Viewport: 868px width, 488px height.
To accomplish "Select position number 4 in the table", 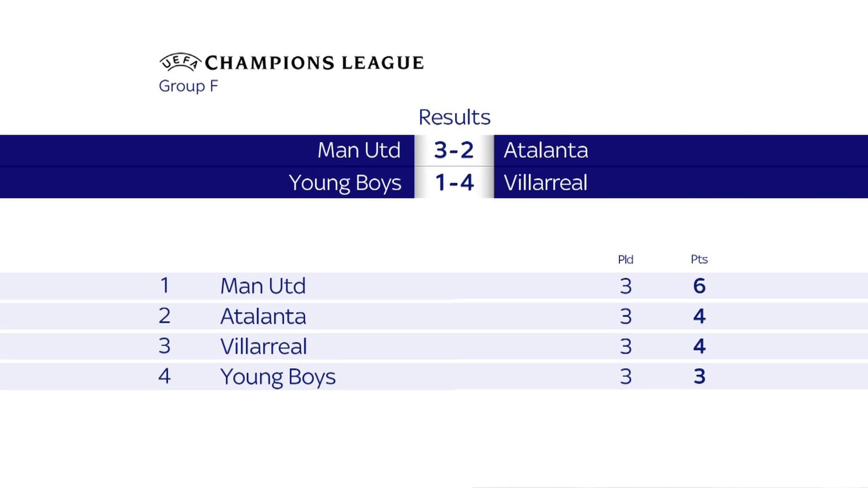I will tap(164, 376).
